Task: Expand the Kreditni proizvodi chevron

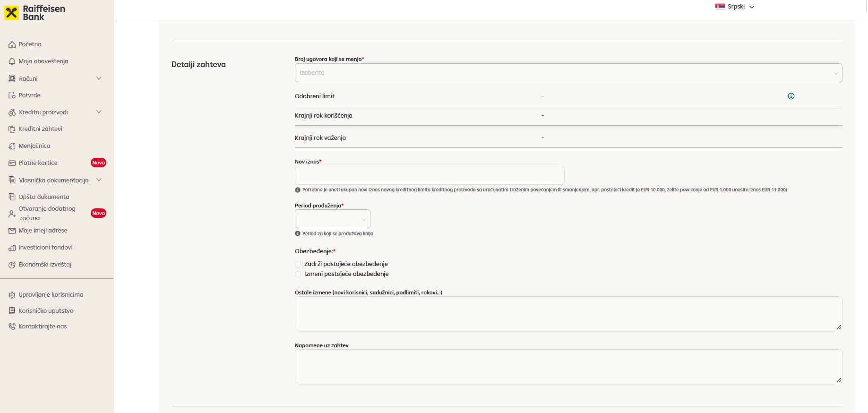Action: [99, 112]
